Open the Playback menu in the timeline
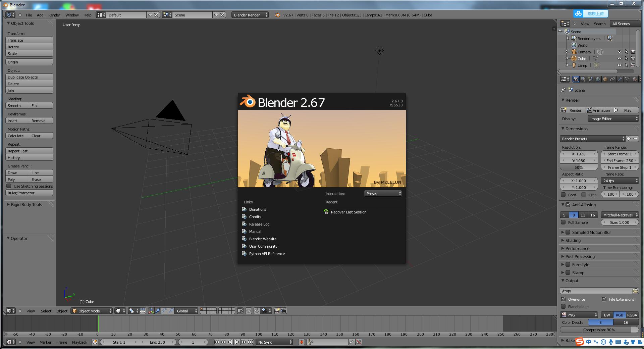Image resolution: width=644 pixels, height=349 pixels. (x=79, y=342)
